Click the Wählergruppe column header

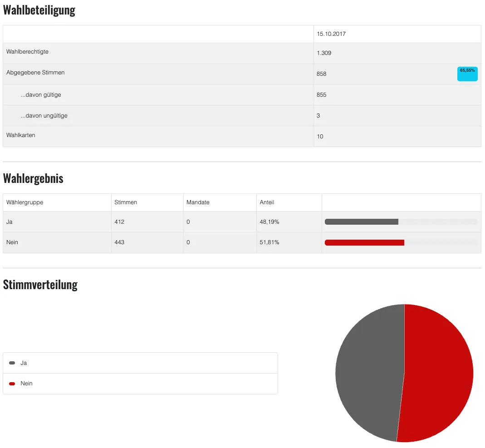click(25, 202)
